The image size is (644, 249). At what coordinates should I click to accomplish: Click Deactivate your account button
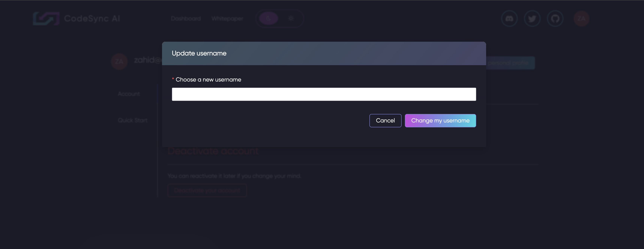[x=207, y=190]
